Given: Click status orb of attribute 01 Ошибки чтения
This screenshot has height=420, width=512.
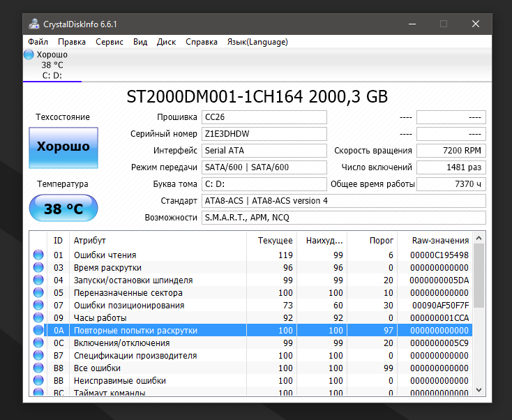Looking at the screenshot, I should point(38,255).
